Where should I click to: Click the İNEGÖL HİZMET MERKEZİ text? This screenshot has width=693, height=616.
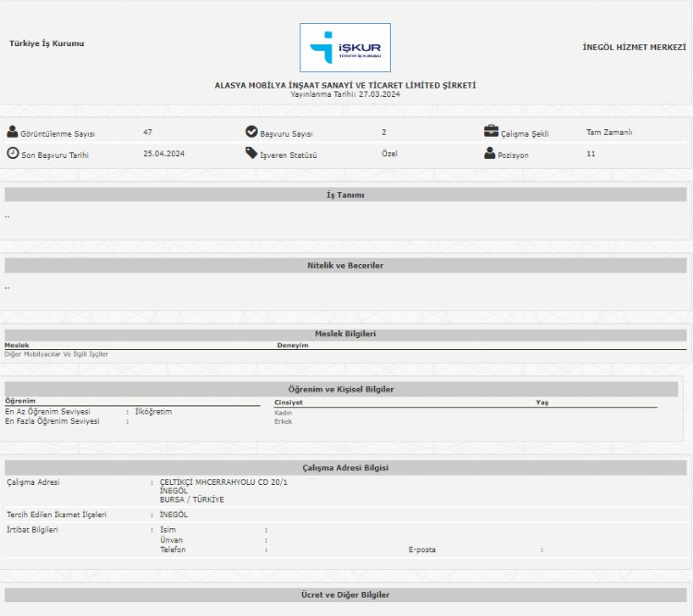634,47
